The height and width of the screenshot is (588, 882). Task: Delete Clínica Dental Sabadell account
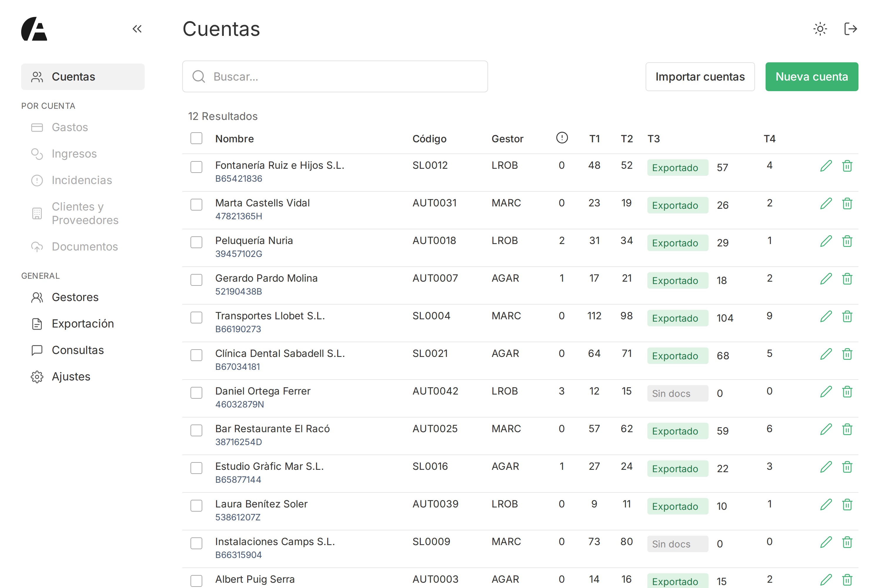pos(847,354)
